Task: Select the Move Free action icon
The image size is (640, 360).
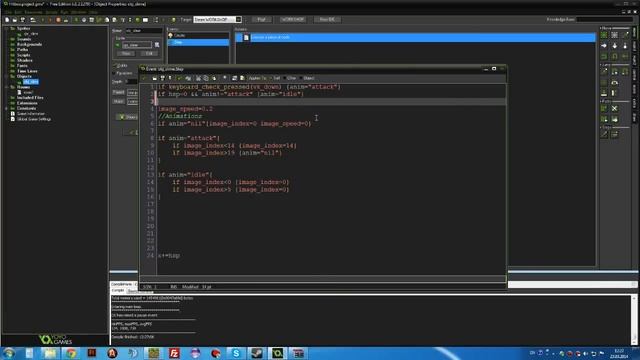Action: [x=615, y=35]
